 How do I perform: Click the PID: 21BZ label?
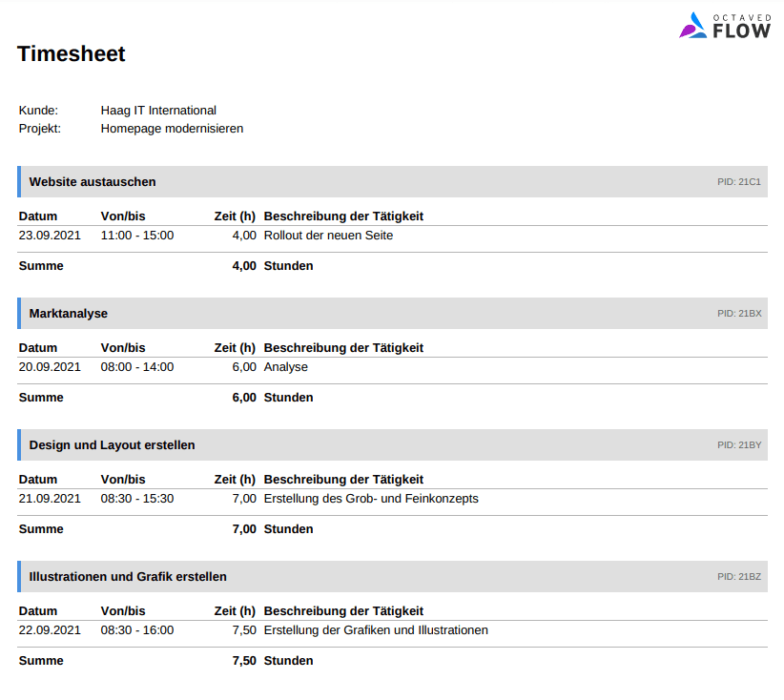coord(738,577)
